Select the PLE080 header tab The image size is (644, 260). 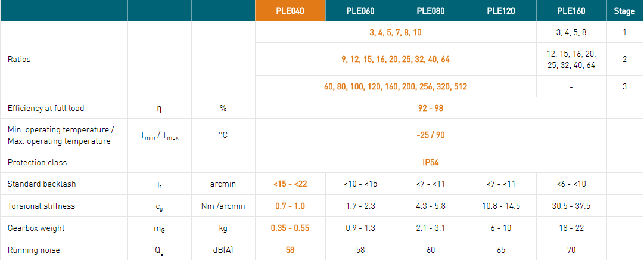click(431, 11)
